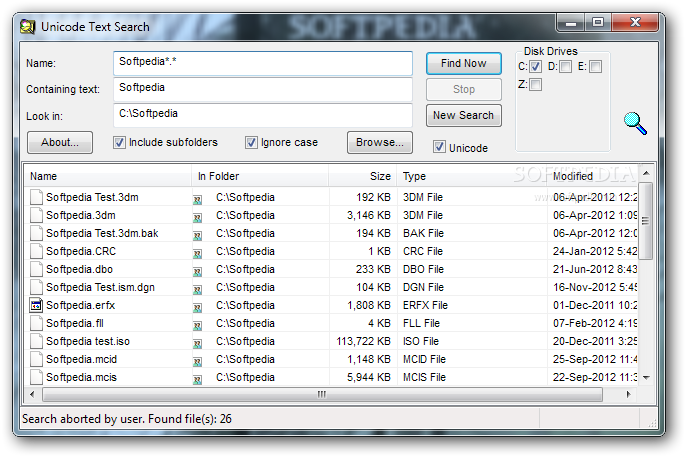Minimize the Unicode Text Search window
Viewport: 686px width, 457px height.
tap(571, 22)
